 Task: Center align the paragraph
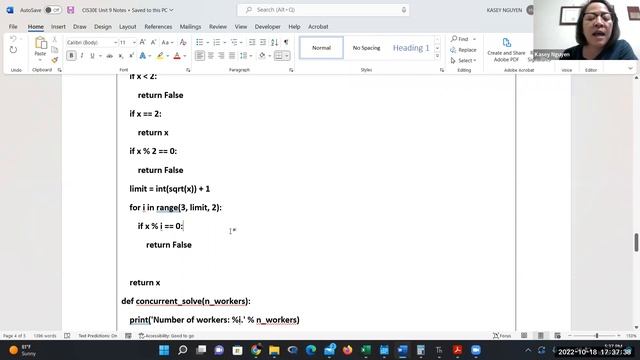coord(211,56)
